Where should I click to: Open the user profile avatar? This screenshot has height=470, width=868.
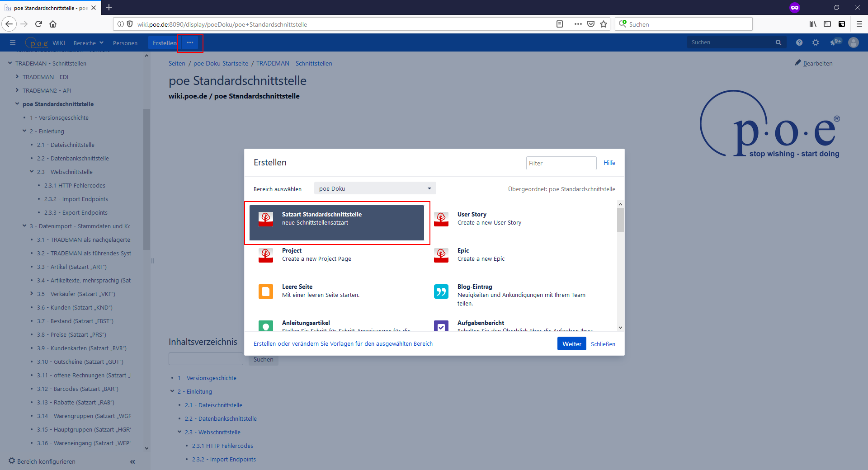click(x=854, y=42)
